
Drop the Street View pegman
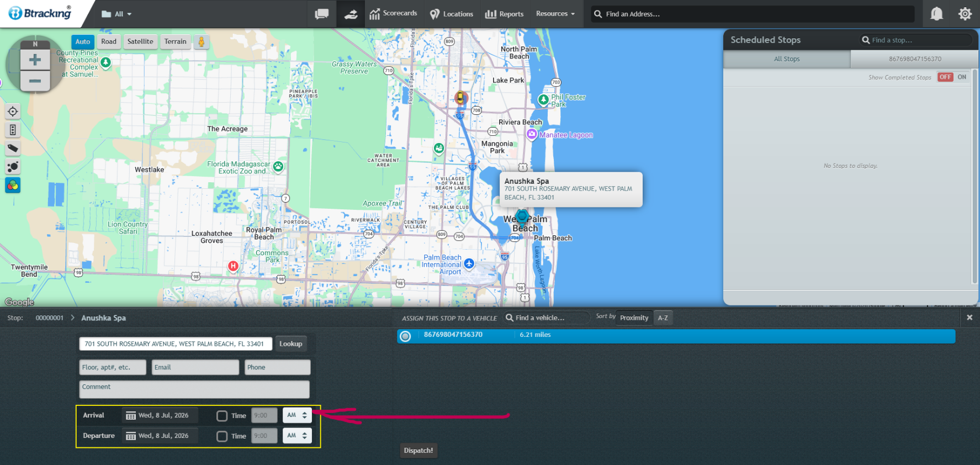(202, 41)
